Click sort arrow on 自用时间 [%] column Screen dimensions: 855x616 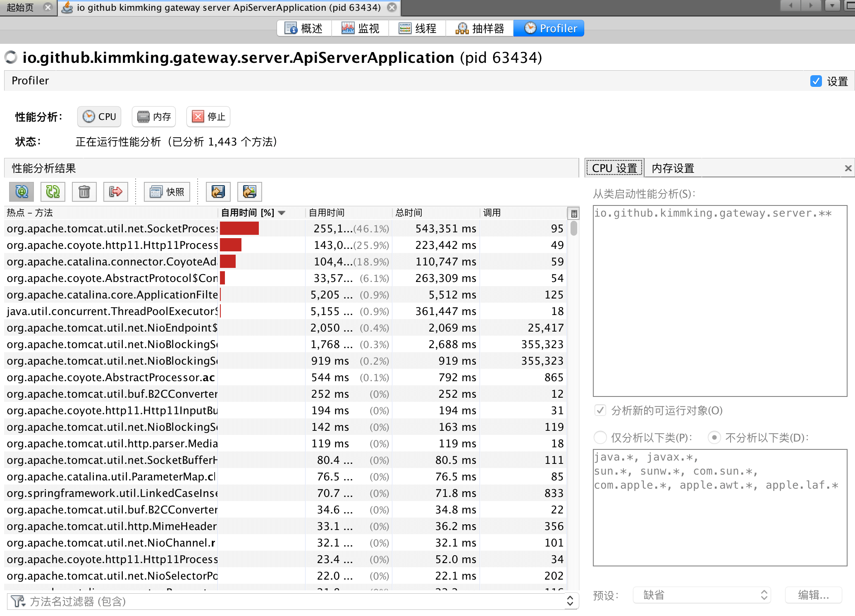[282, 213]
